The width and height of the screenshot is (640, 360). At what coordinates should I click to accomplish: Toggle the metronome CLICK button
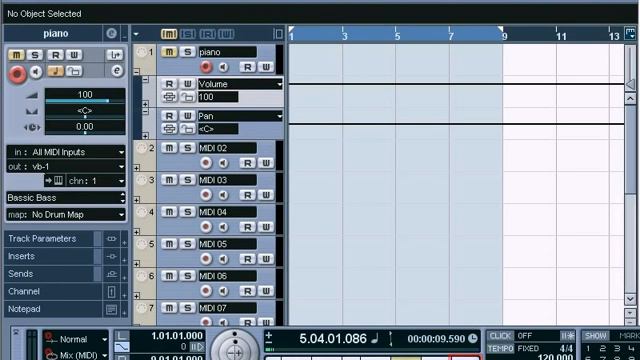click(500, 336)
